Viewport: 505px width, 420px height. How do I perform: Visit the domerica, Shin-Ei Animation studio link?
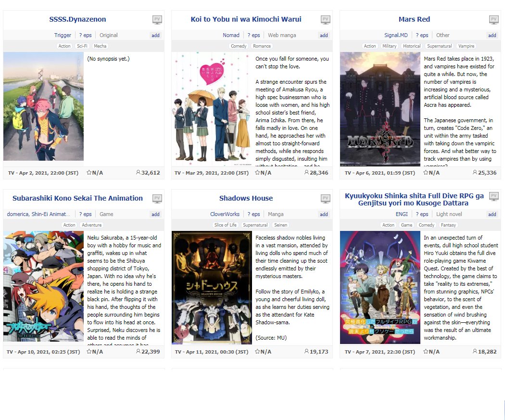pyautogui.click(x=38, y=214)
